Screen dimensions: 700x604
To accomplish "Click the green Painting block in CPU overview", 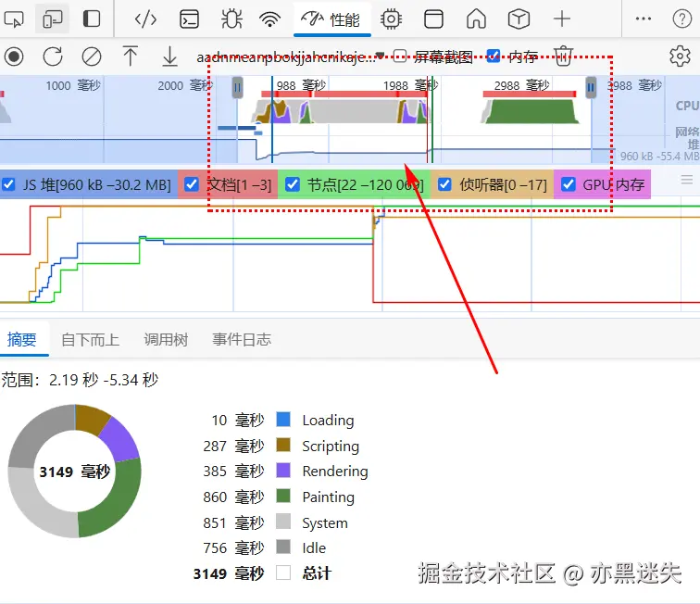I will pos(531,112).
